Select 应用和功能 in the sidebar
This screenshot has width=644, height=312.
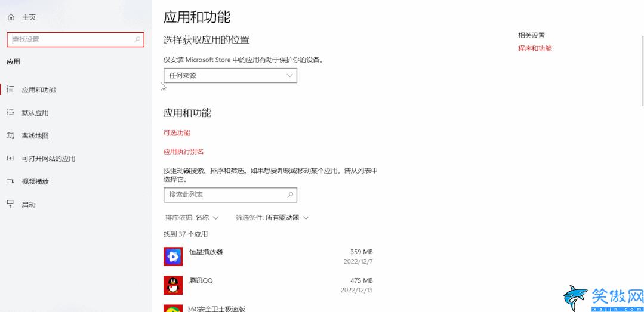coord(39,90)
